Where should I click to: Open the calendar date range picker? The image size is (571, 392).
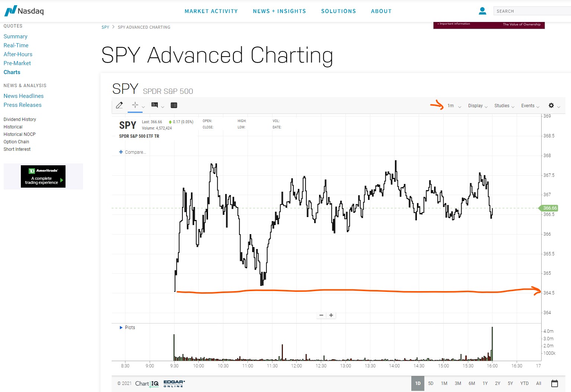tap(555, 383)
